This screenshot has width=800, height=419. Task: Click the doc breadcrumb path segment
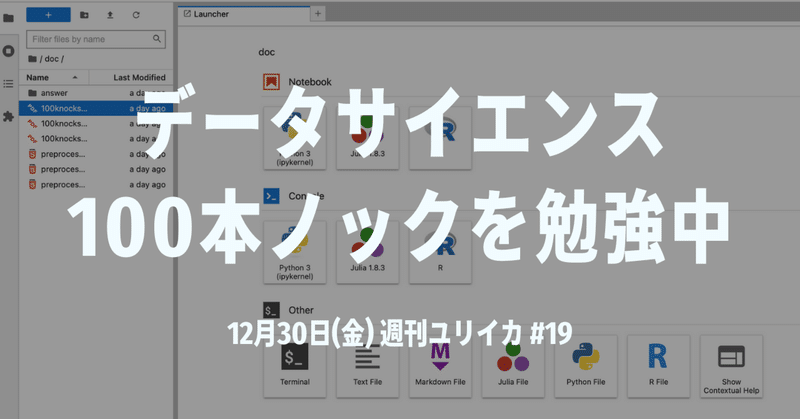click(52, 59)
